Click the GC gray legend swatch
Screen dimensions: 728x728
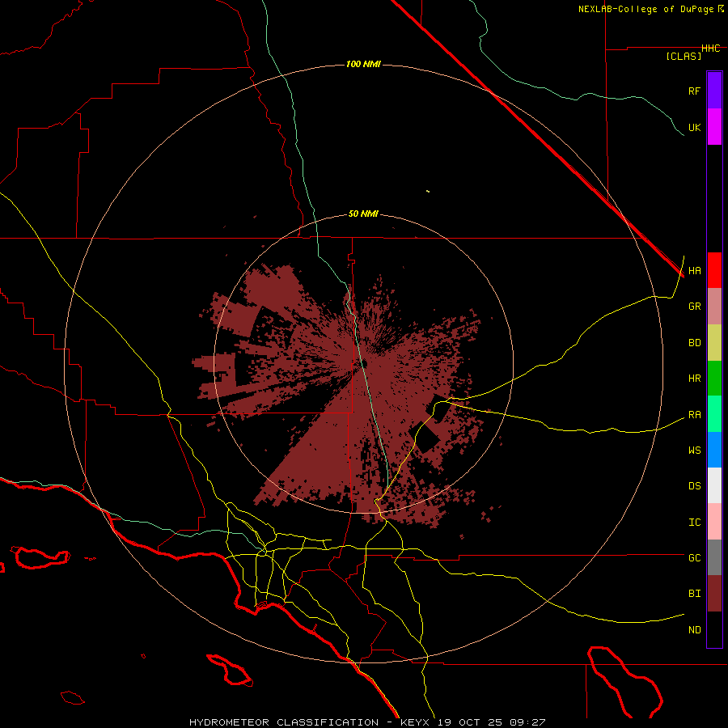714,557
